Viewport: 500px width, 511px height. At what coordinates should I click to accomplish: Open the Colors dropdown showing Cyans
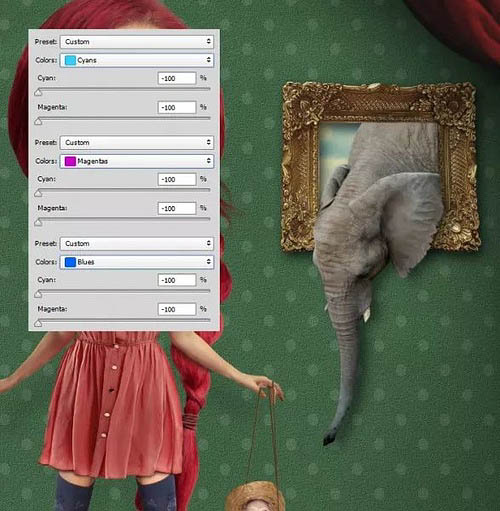point(137,60)
